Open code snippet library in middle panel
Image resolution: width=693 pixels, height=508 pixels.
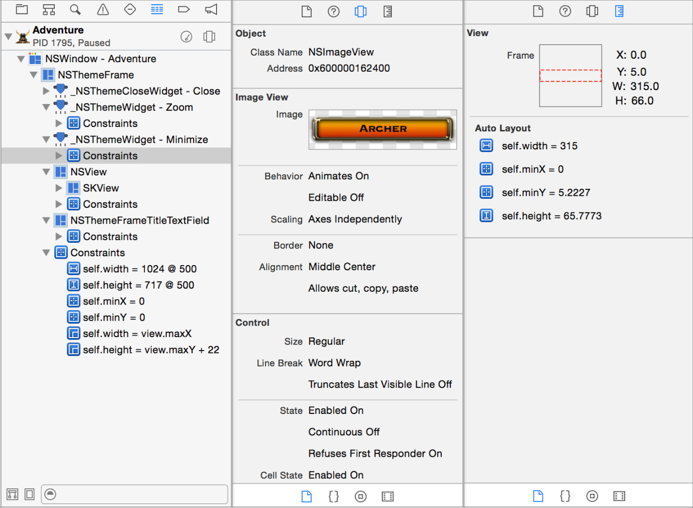(334, 497)
